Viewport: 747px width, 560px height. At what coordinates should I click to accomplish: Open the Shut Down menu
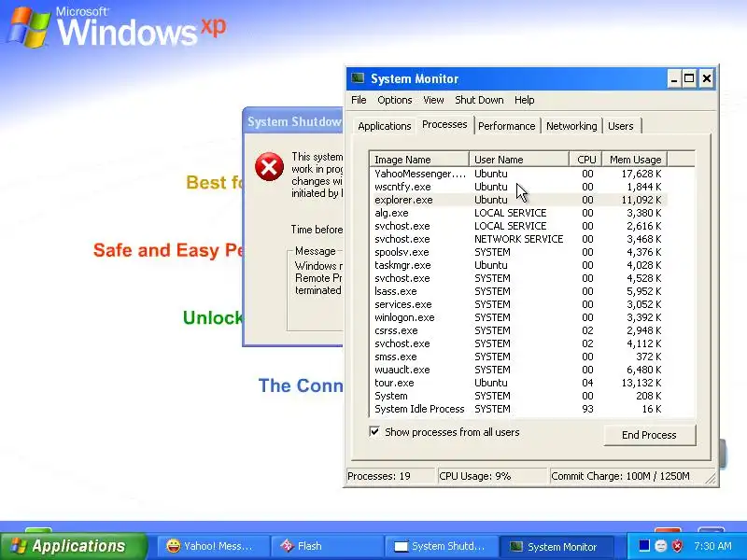coord(479,100)
